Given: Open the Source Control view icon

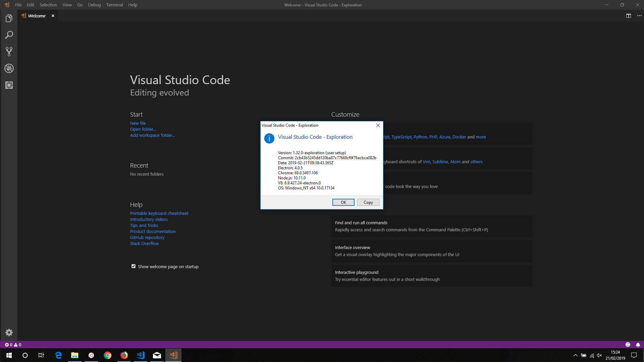Looking at the screenshot, I should pos(9,52).
